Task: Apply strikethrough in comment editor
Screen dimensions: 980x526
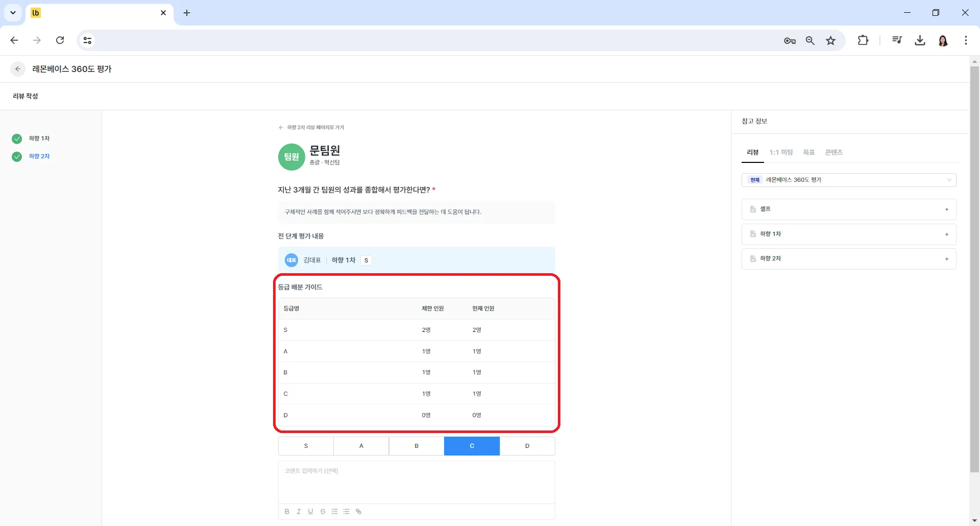Action: 323,511
